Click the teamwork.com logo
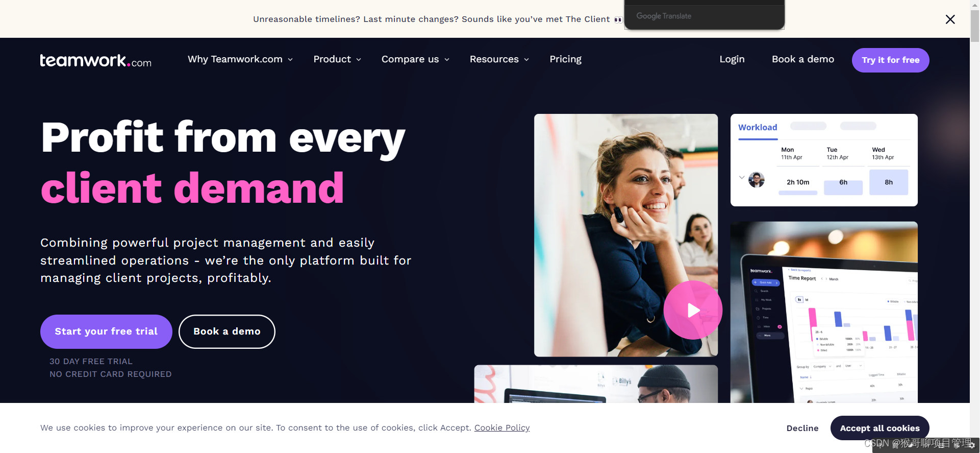This screenshot has height=453, width=980. pyautogui.click(x=96, y=60)
